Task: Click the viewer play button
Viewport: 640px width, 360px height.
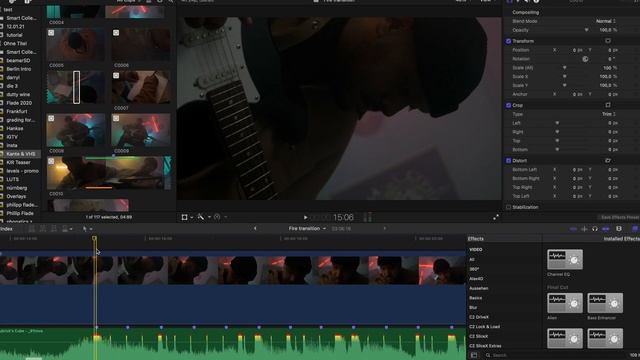Action: [x=305, y=218]
